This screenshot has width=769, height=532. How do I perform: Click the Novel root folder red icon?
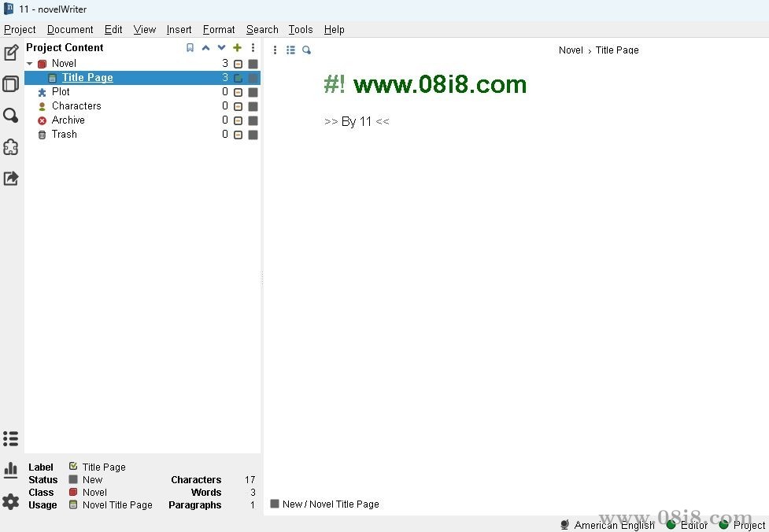(x=43, y=64)
